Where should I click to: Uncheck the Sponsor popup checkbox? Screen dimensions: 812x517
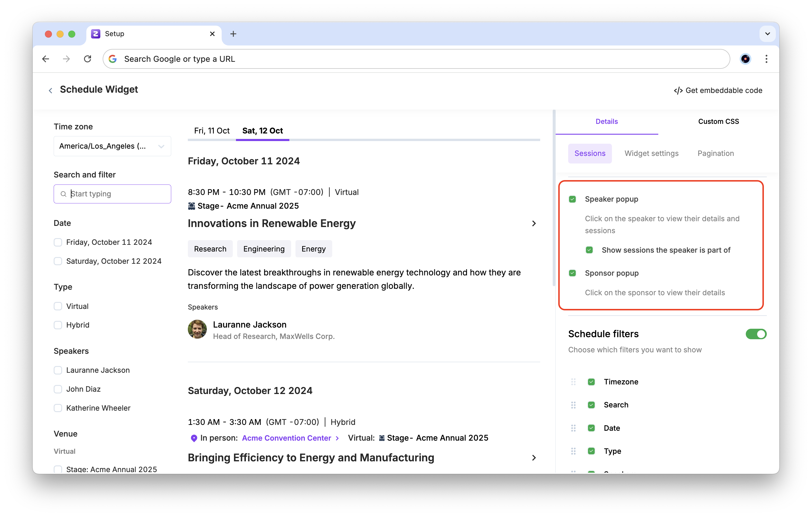[x=572, y=273]
